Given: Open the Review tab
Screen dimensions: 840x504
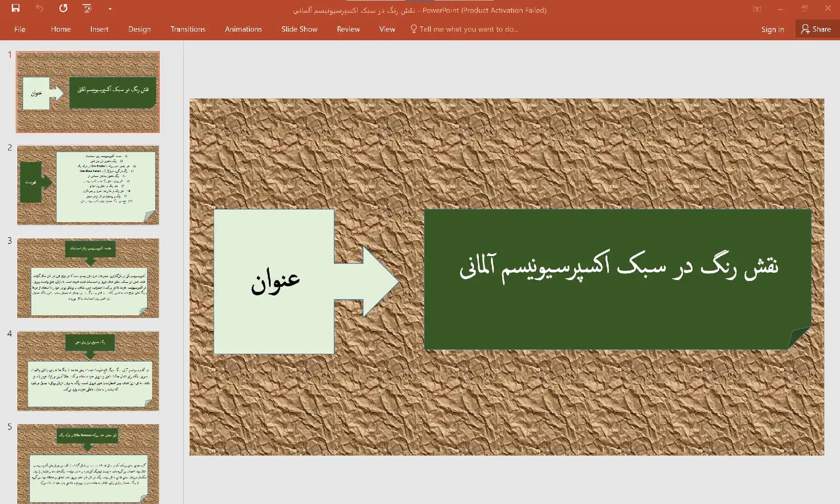Looking at the screenshot, I should tap(348, 29).
